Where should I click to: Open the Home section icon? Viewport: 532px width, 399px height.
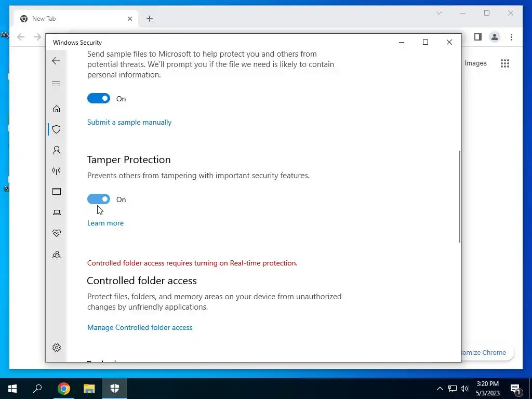(x=57, y=109)
